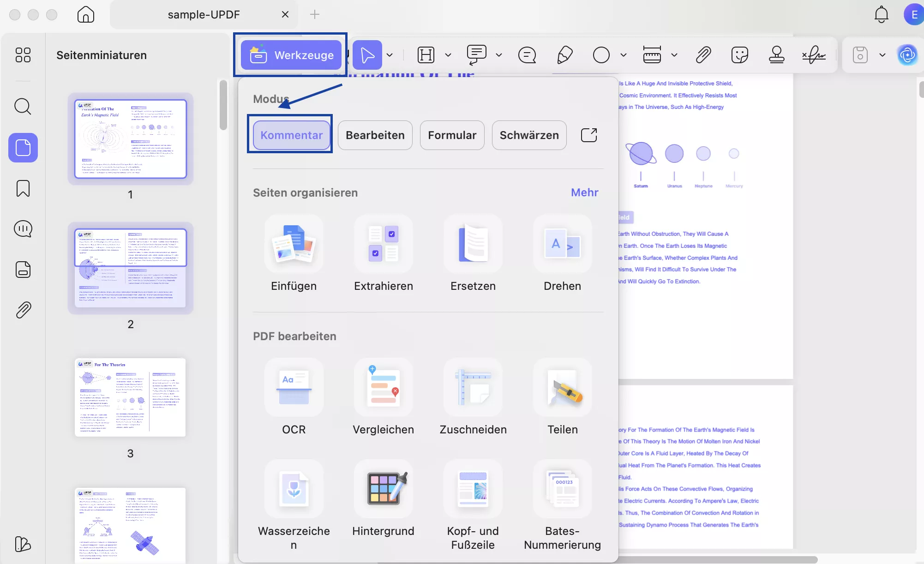This screenshot has width=924, height=564.
Task: Select the Zuschneiden crop tool
Action: (x=473, y=388)
